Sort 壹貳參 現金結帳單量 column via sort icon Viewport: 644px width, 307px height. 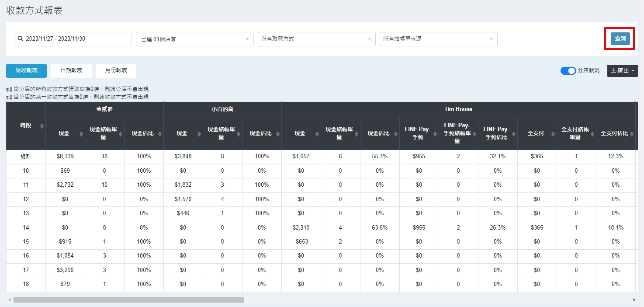121,134
